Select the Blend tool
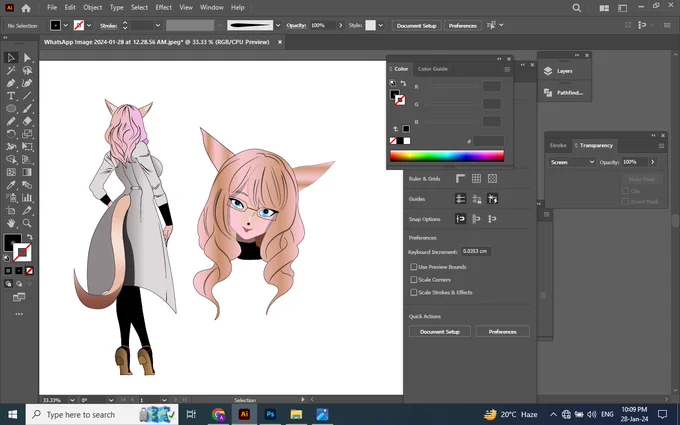Screen dimensions: 680x425 click(27, 185)
